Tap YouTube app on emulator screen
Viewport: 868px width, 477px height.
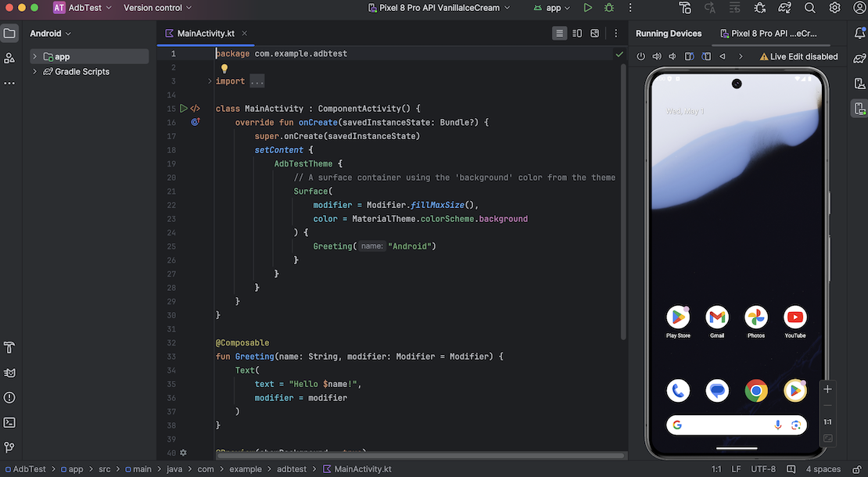[795, 321]
